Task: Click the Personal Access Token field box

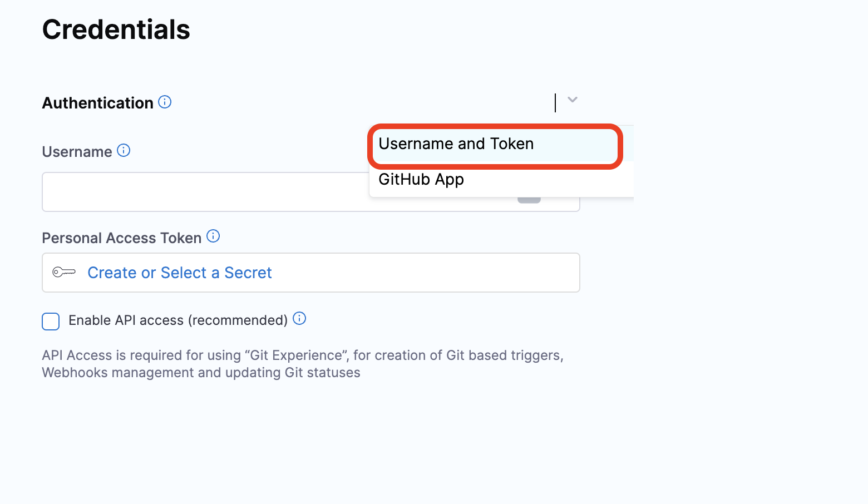Action: click(311, 273)
